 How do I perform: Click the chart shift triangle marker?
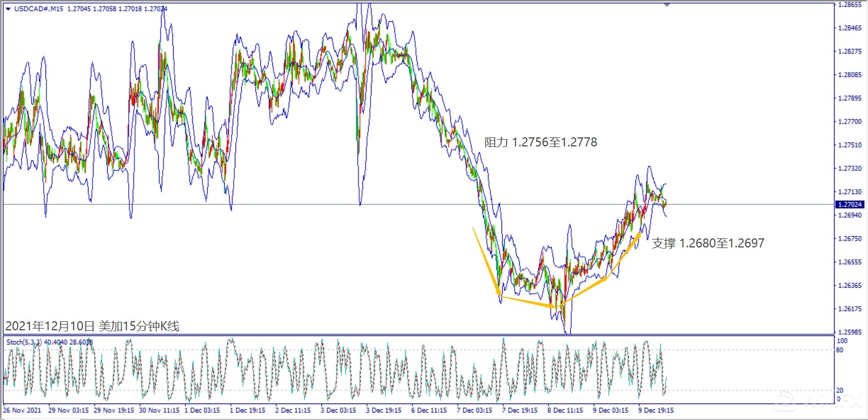tap(667, 5)
